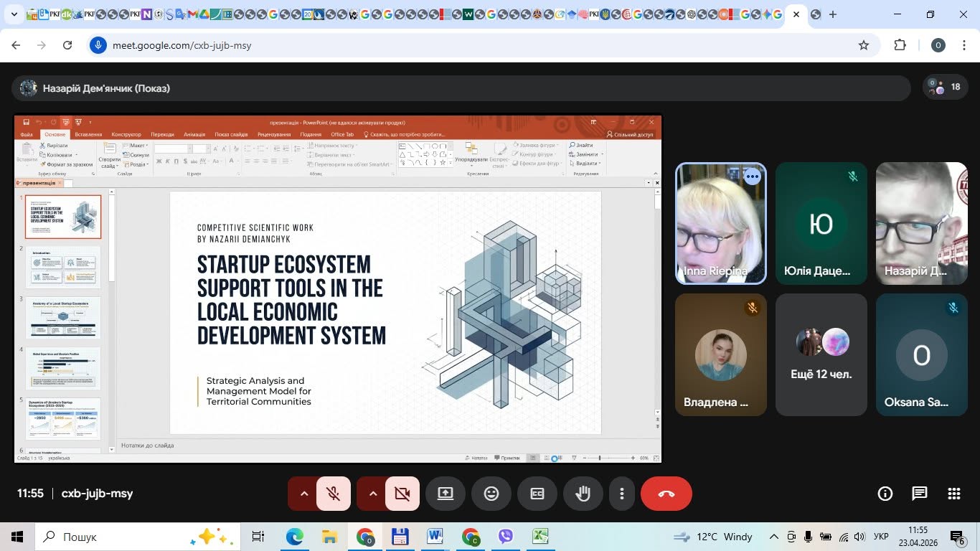The image size is (980, 551).
Task: Open the activities grid icon
Action: 954,494
